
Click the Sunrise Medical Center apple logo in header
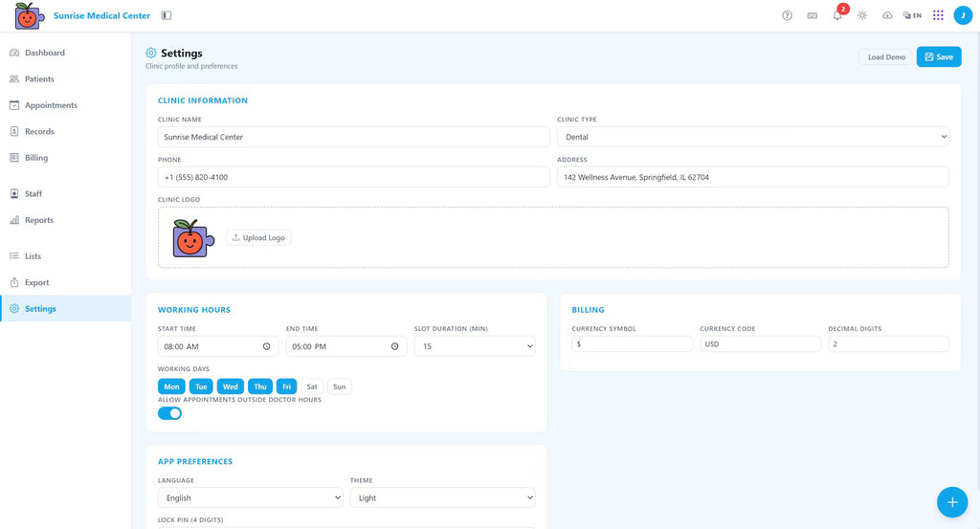tap(30, 15)
